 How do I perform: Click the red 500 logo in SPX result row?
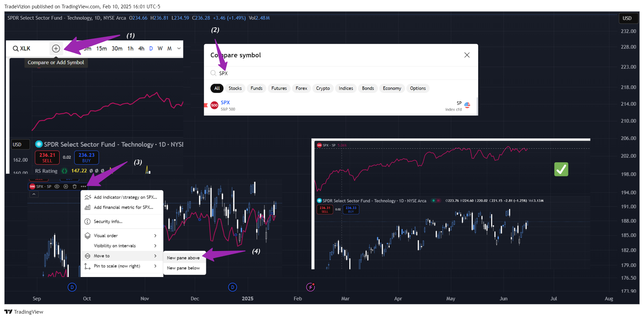[214, 105]
